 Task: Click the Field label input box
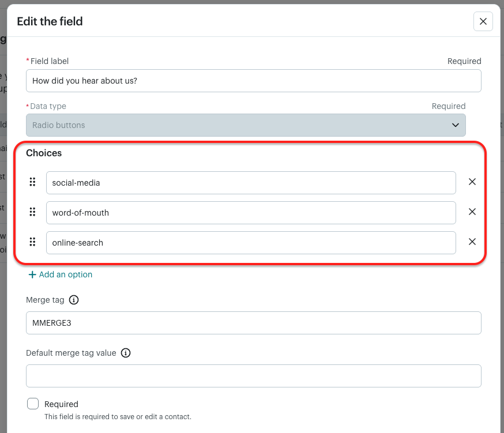[x=253, y=81]
